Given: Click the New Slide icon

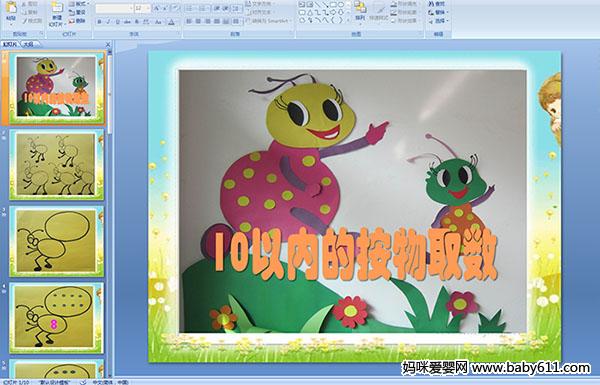Looking at the screenshot, I should click(57, 8).
